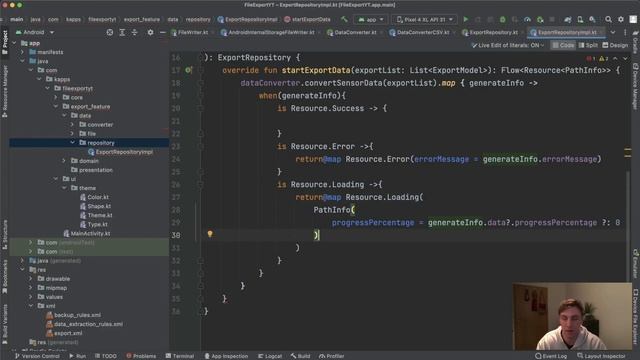This screenshot has width=640, height=360.
Task: Click the override gutter icon on line 17
Action: click(x=188, y=70)
